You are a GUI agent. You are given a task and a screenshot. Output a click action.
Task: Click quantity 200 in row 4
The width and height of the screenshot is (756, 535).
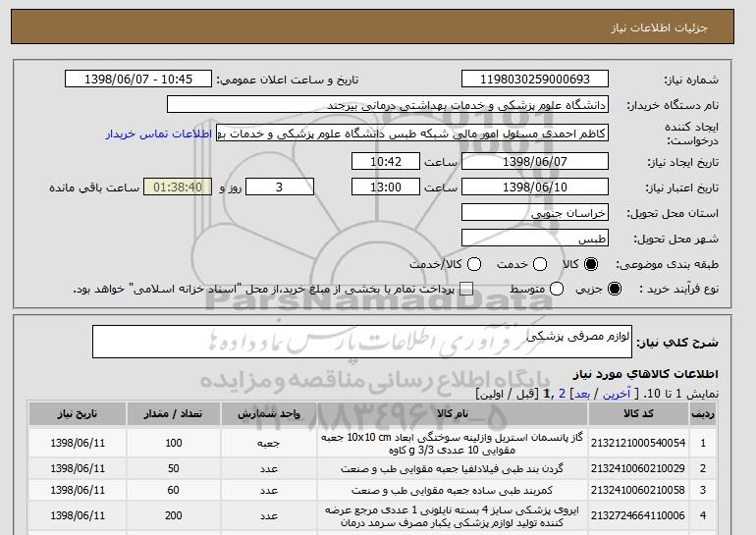click(x=174, y=515)
